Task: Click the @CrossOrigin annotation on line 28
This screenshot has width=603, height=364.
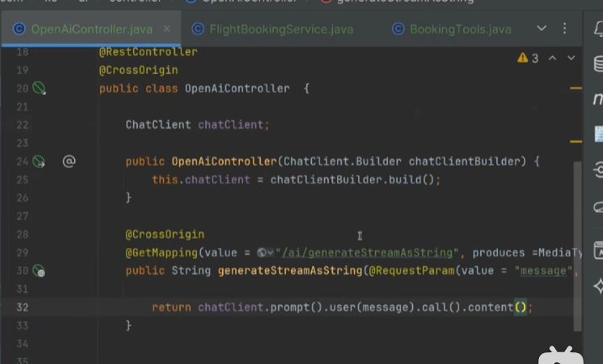Action: click(165, 235)
